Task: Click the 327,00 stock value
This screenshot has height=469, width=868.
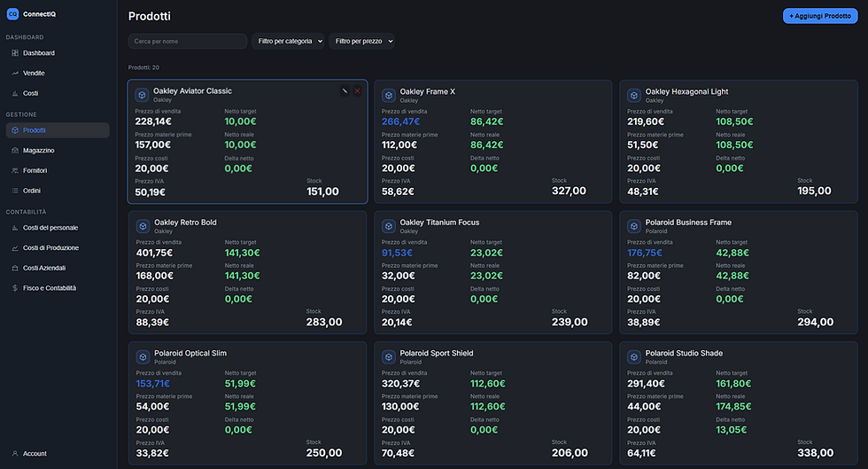Action: point(569,191)
